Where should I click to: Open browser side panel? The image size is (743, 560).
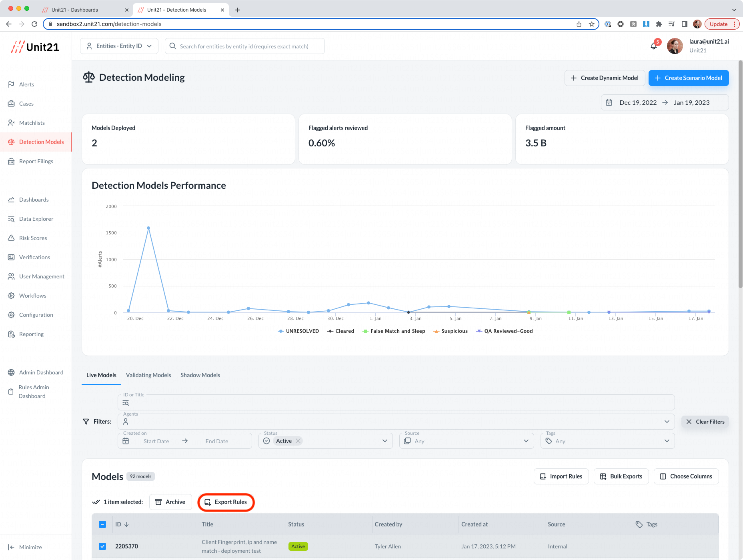[685, 24]
